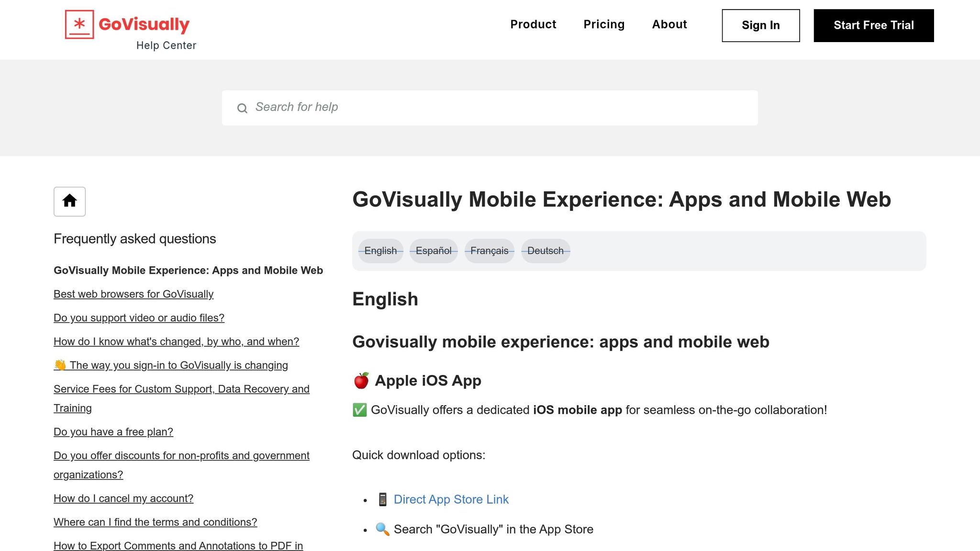Open "Where can I find the terms and conditions?"
This screenshot has width=980, height=551.
155,522
